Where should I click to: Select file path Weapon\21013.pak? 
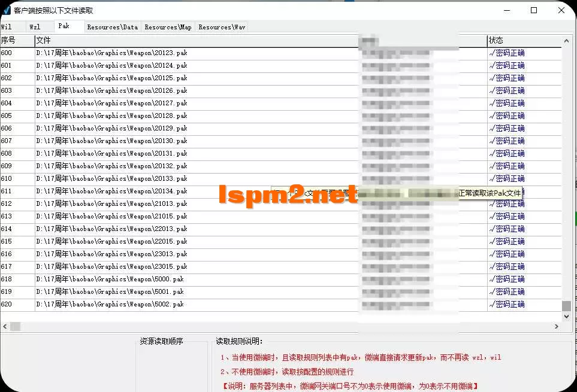[x=112, y=203]
